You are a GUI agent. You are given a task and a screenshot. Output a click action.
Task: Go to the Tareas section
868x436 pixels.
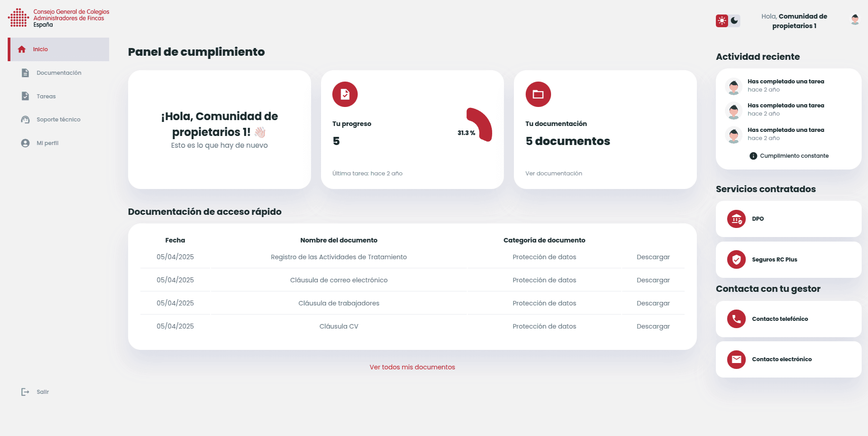46,97
